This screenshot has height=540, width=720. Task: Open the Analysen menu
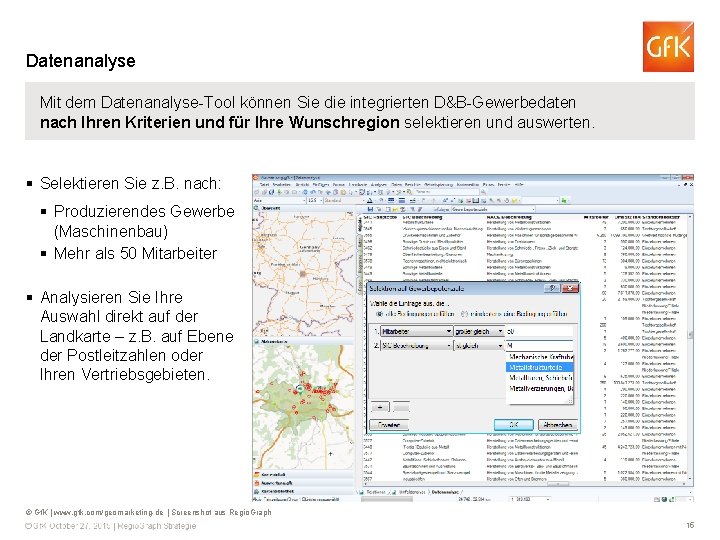tap(379, 185)
